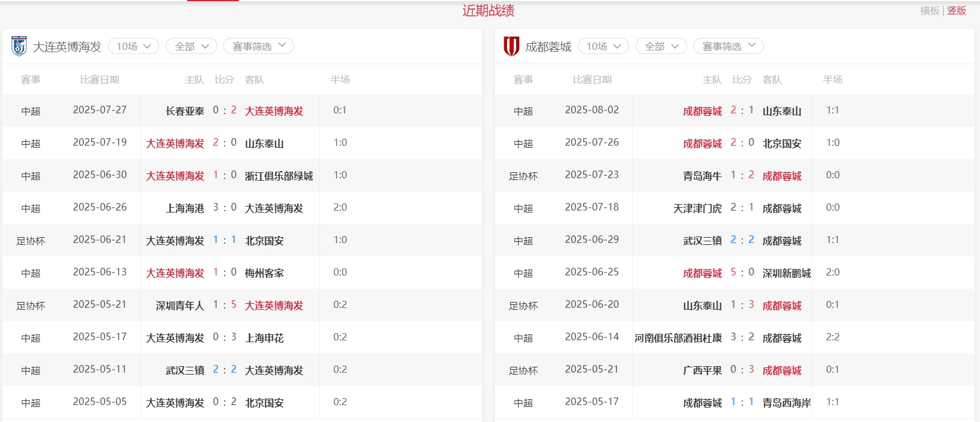Switch to 竖版 layout
The height and width of the screenshot is (422, 980).
point(957,11)
